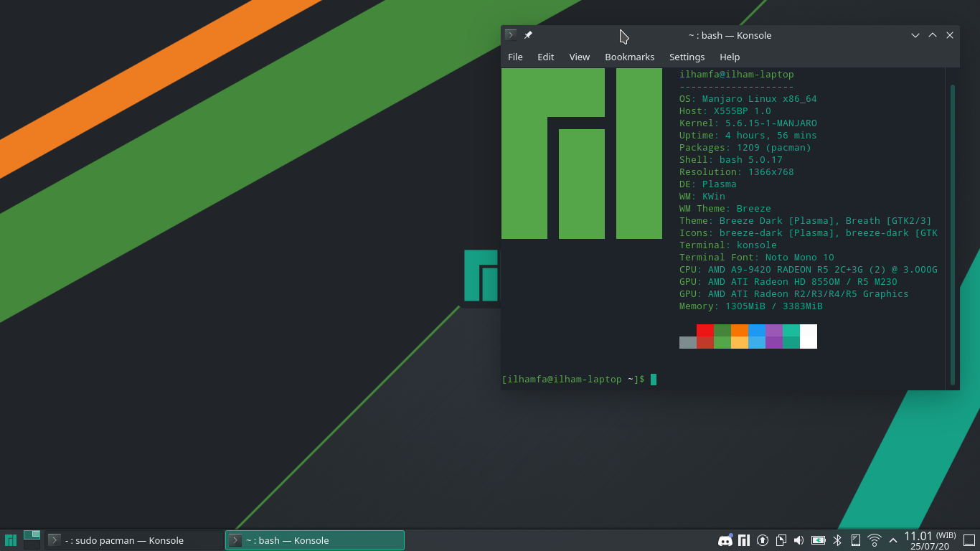
Task: Click 'Host: X555BP 1.0' line
Action: pos(725,110)
